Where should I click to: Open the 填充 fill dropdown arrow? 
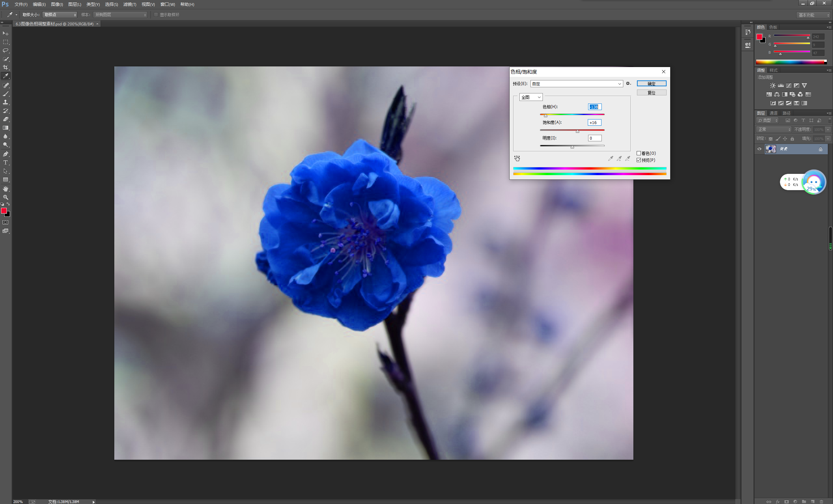(x=828, y=138)
